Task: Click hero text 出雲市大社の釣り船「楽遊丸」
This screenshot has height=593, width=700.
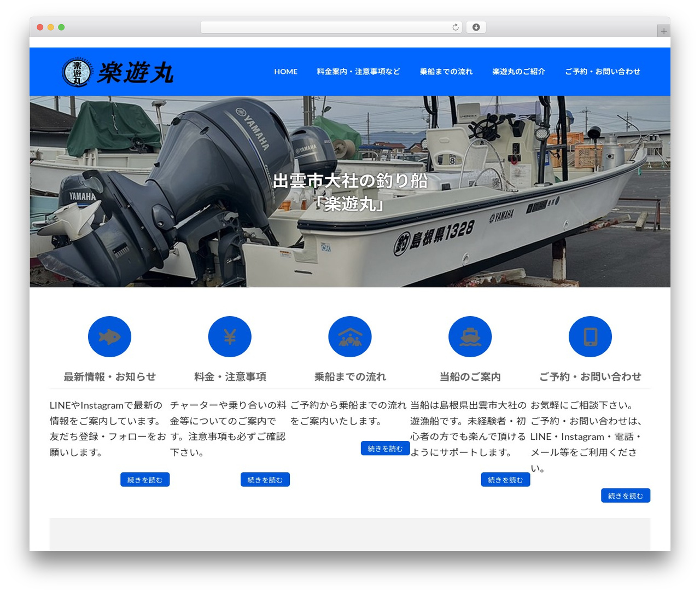Action: [x=350, y=192]
